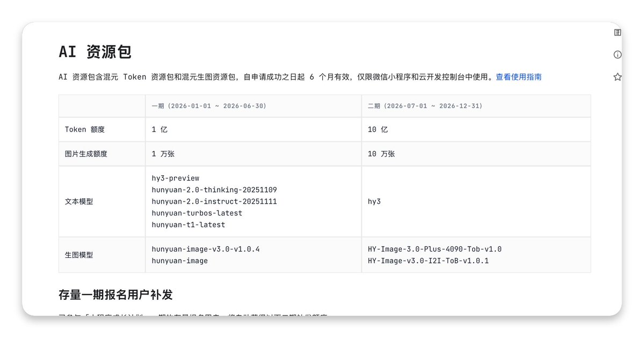The width and height of the screenshot is (644, 338).
Task: Click the AI 资源包 heading
Action: (95, 52)
